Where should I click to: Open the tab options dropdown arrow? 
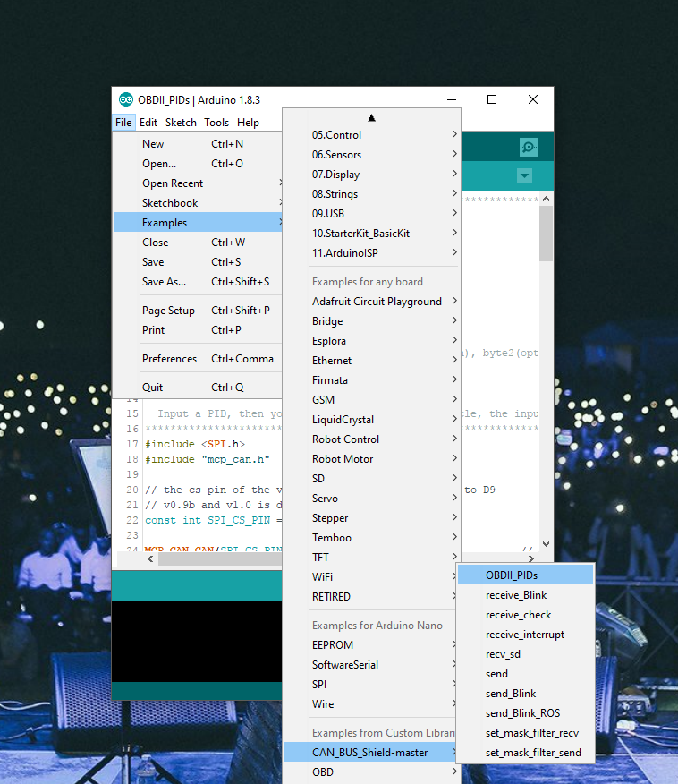pos(524,176)
